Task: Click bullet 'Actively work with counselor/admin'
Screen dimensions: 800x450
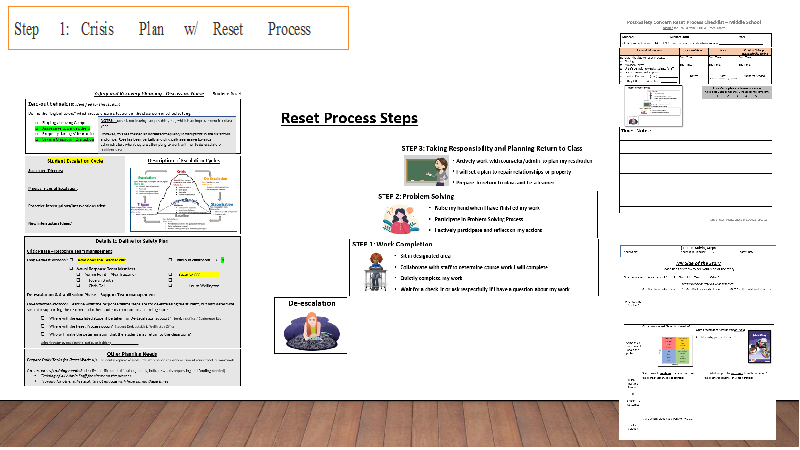Action: pos(524,161)
